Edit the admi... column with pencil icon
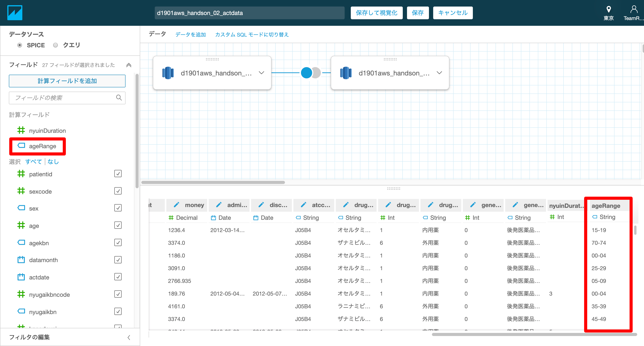644x346 pixels. point(219,205)
